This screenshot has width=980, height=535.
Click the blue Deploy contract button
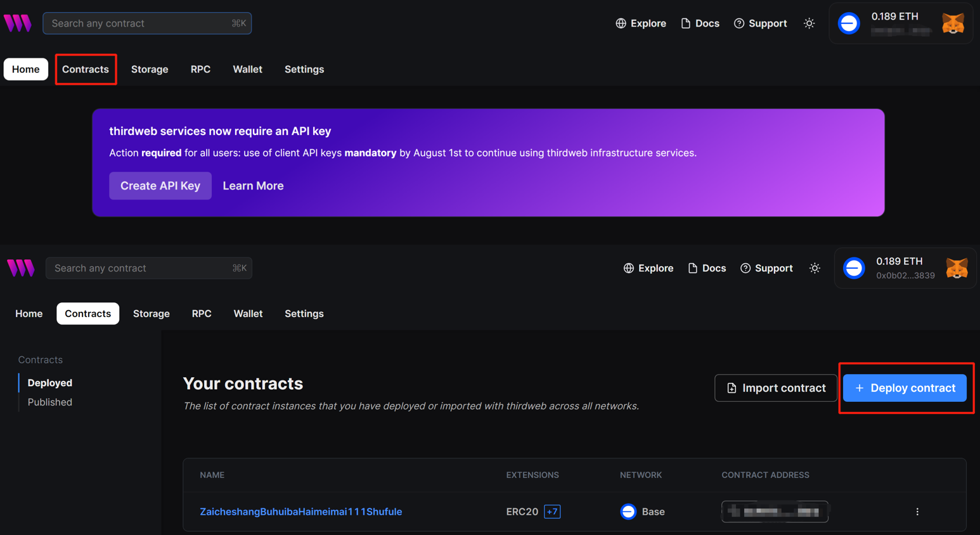tap(905, 388)
